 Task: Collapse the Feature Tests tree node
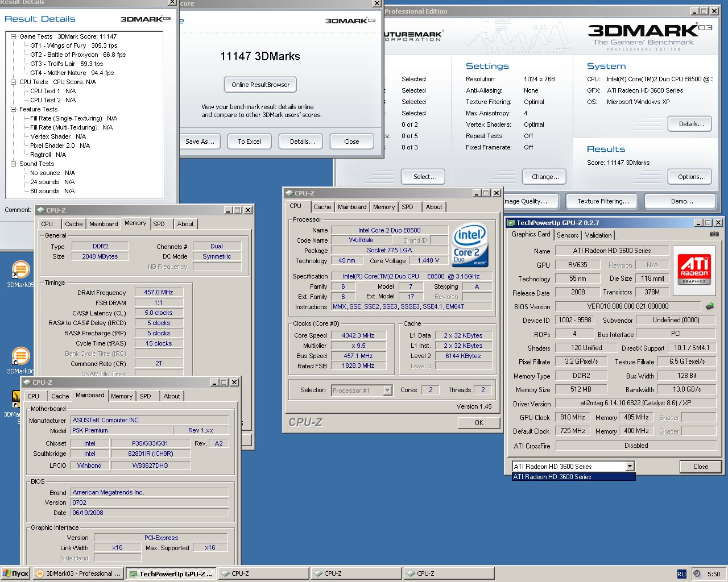(13, 109)
